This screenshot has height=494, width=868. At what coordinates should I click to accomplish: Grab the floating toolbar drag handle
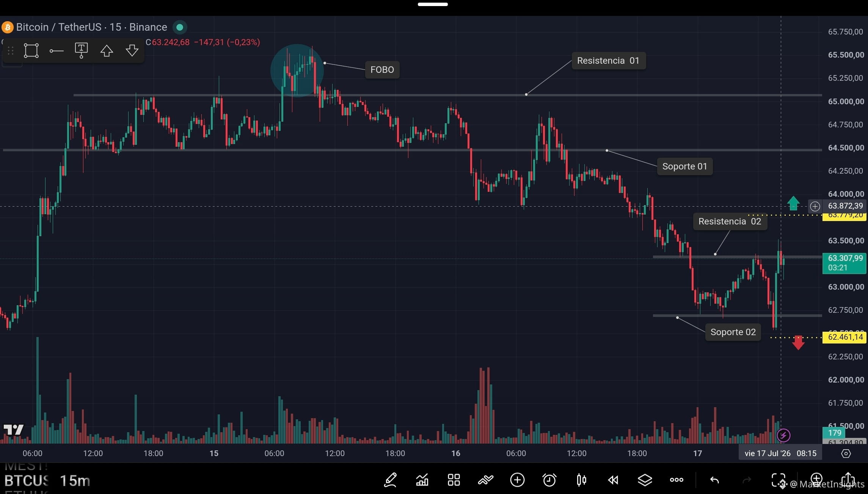11,50
